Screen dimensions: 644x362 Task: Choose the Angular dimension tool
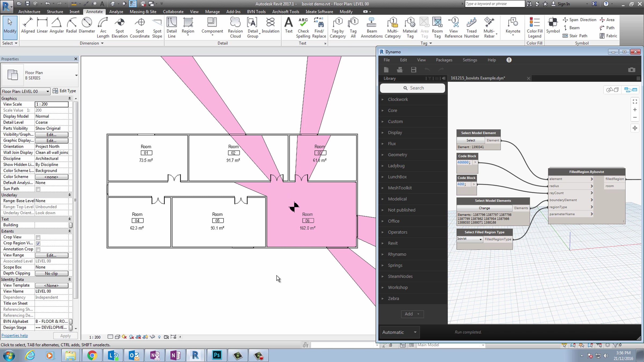(57, 26)
